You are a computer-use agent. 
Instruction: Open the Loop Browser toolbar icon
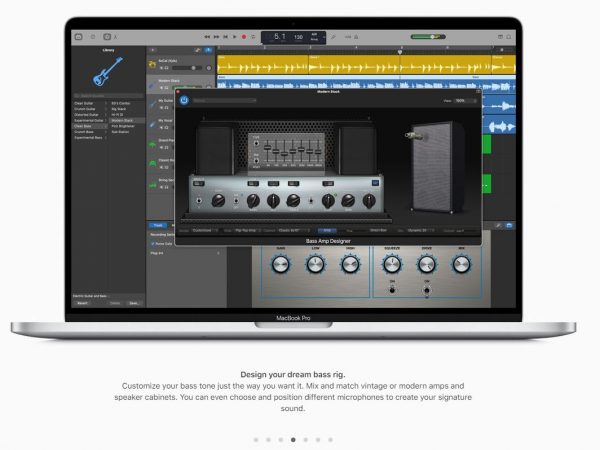pyautogui.click(x=509, y=37)
